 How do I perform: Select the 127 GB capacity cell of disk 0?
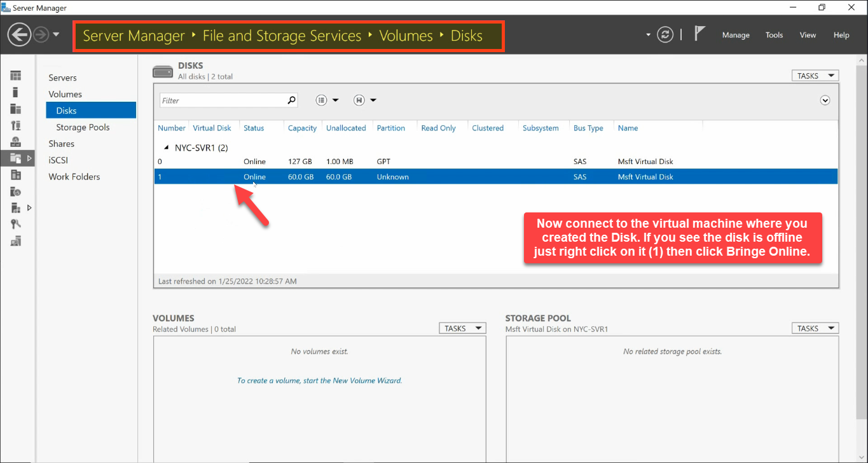(300, 162)
